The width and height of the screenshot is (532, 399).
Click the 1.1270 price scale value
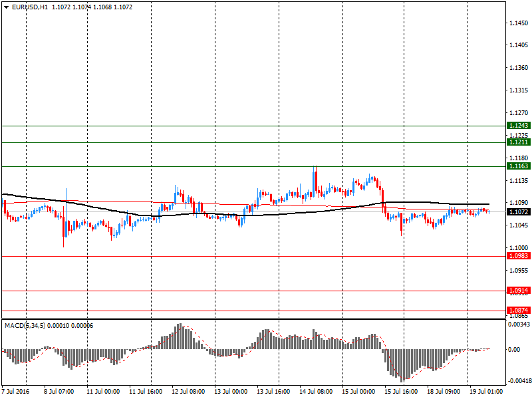tap(519, 113)
